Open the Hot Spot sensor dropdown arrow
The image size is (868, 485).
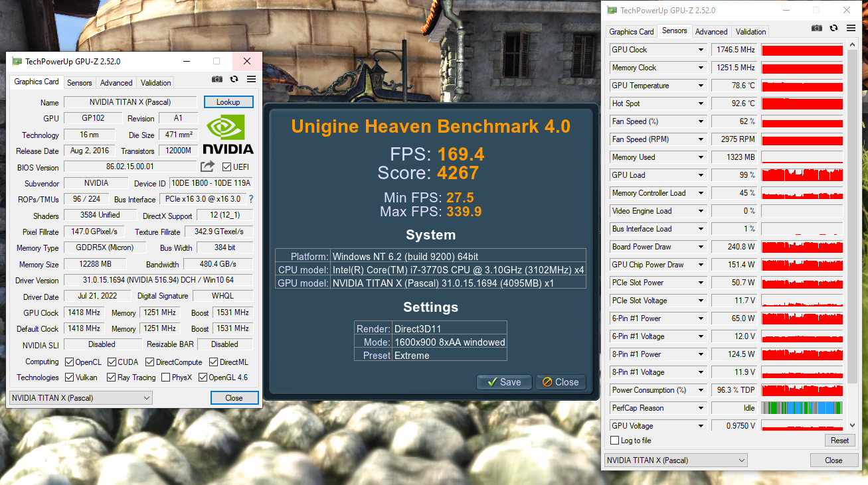701,104
